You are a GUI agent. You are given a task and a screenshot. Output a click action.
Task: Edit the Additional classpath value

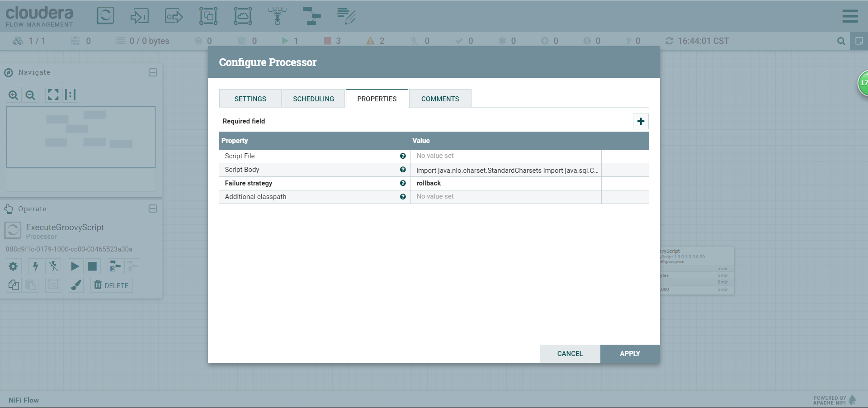point(506,197)
